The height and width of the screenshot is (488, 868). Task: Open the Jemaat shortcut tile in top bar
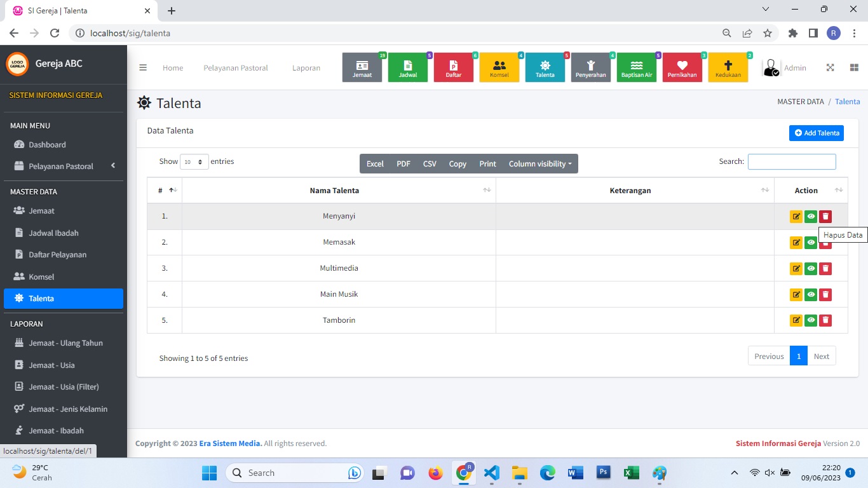pos(362,67)
